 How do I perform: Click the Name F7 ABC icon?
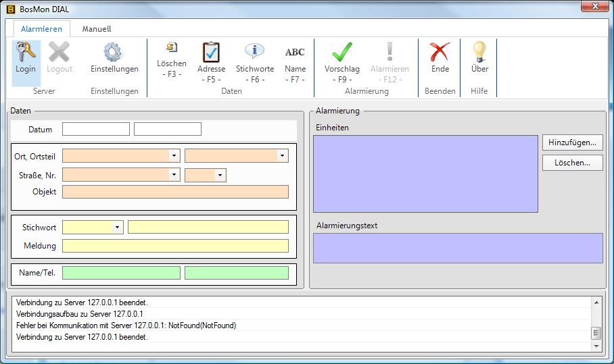295,53
